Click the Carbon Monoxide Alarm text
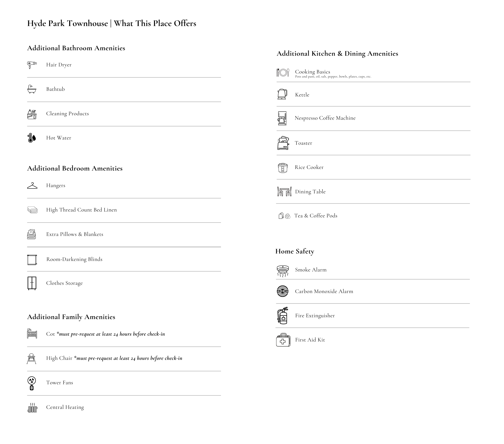The height and width of the screenshot is (444, 504). [x=324, y=291]
